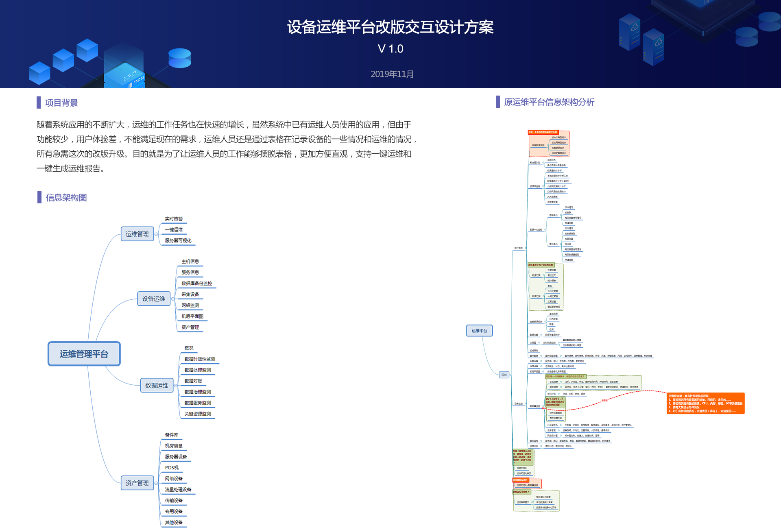Click the 资源库监控 node in right map
This screenshot has width=781, height=532.
tap(535, 186)
